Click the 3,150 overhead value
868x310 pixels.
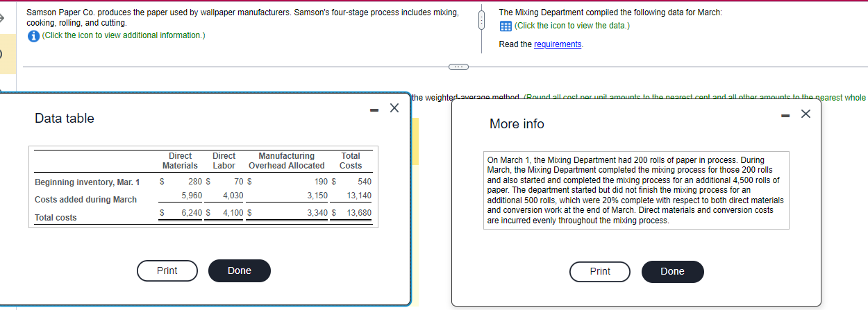tap(317, 196)
